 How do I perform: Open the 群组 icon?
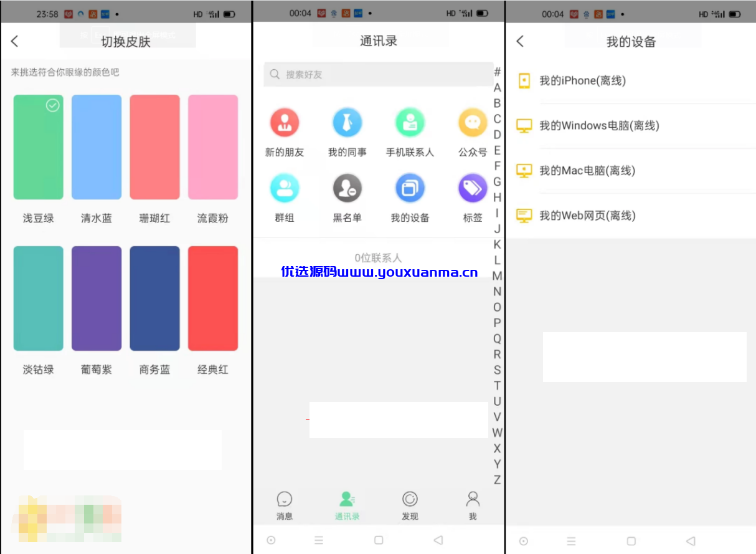285,188
